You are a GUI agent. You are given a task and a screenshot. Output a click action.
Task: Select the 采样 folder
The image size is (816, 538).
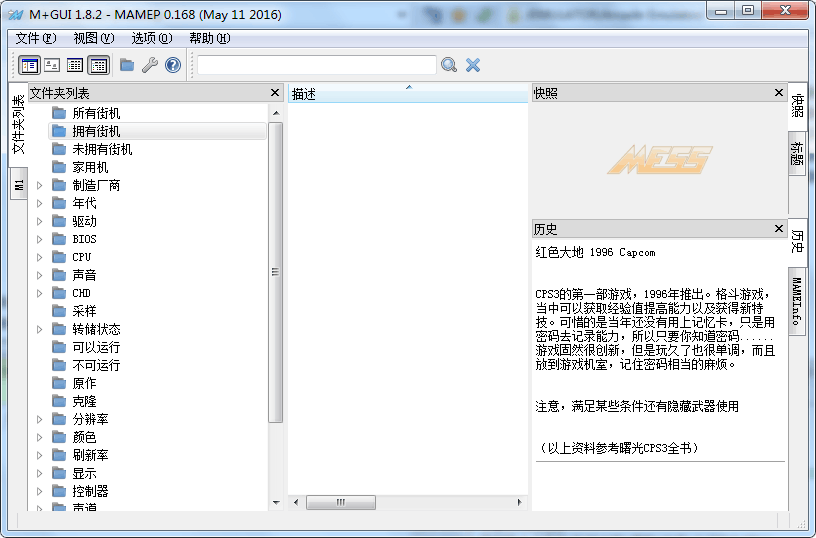pos(84,311)
